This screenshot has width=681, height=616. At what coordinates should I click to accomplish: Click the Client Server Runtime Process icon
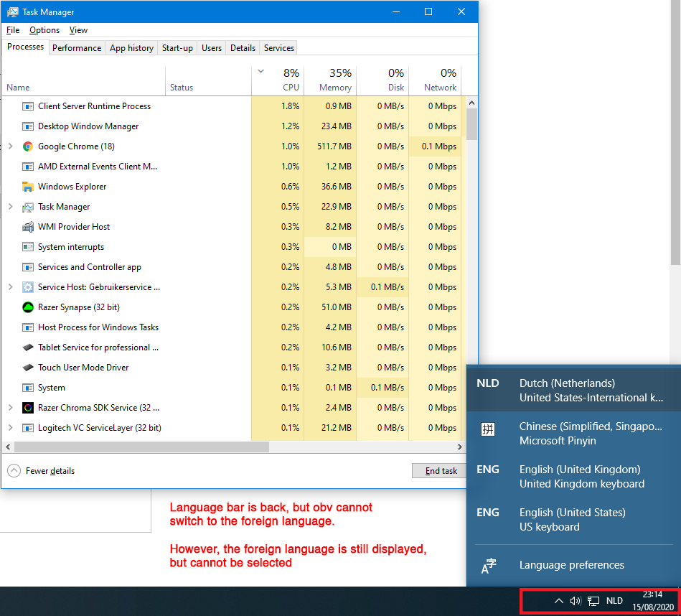[28, 106]
